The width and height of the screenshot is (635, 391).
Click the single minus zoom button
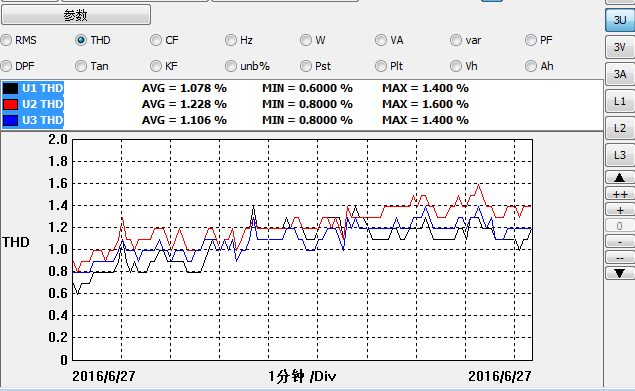click(620, 241)
